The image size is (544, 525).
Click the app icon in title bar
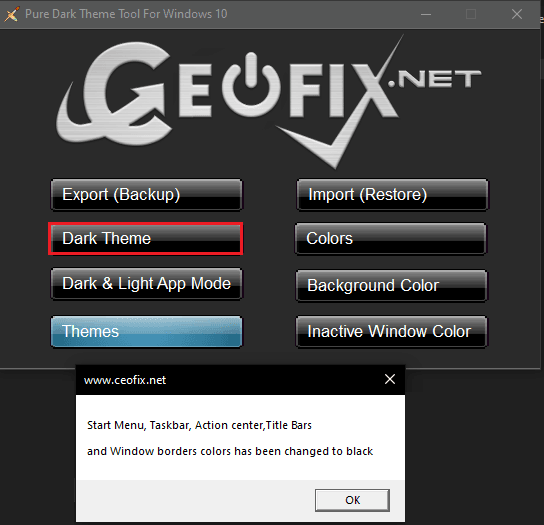(12, 14)
